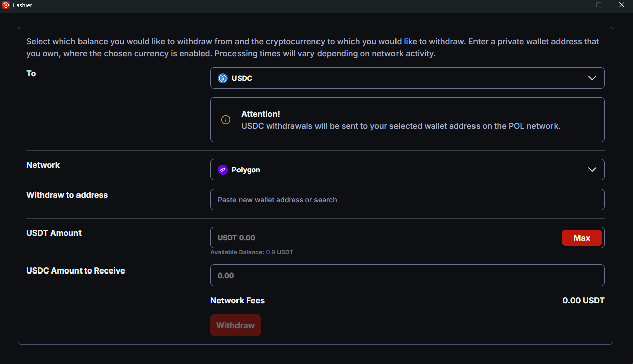Focus the Withdraw to address field
Viewport: 633px width, 364px height.
click(x=407, y=200)
